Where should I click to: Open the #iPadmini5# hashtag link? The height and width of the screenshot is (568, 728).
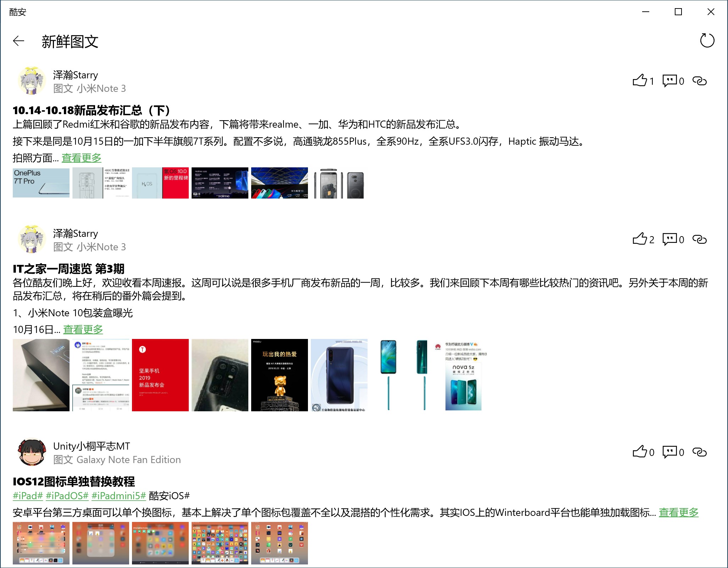118,496
